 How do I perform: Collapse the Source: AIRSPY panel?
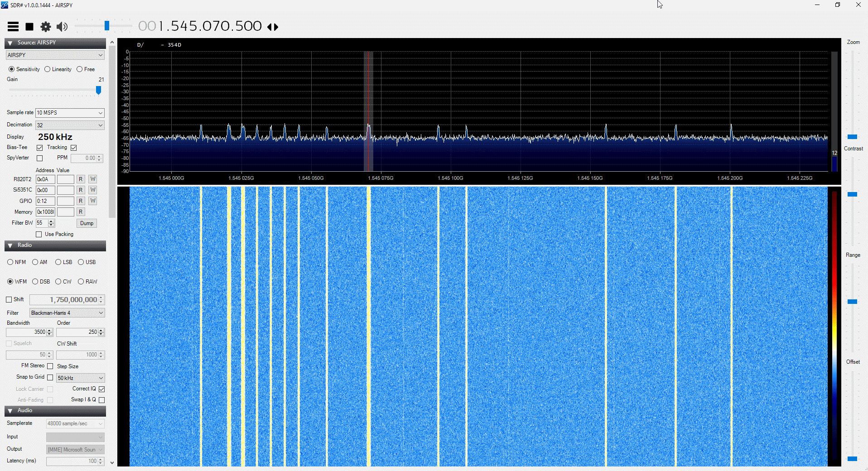[10, 43]
